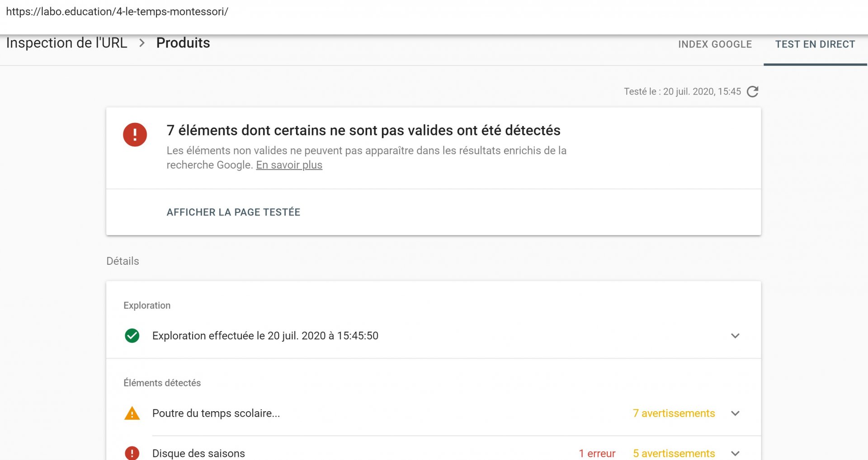Click the red error icon in summary card
The height and width of the screenshot is (460, 868).
(x=135, y=135)
